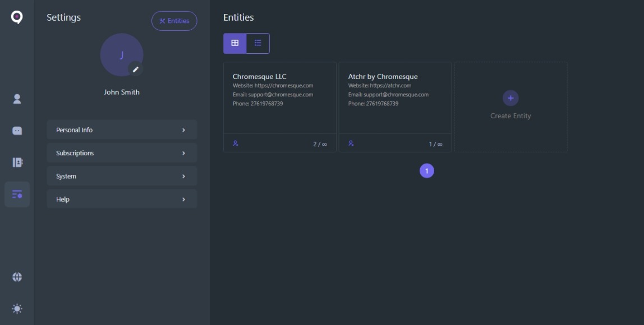Go to pagination page 1
The height and width of the screenshot is (325, 644).
coord(427,171)
